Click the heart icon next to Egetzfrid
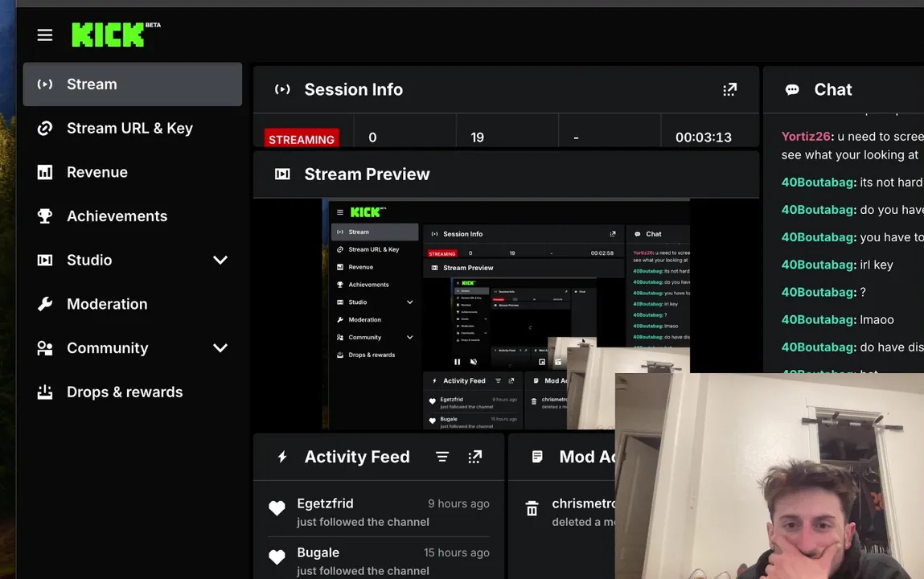Viewport: 924px width, 579px height. coord(277,507)
